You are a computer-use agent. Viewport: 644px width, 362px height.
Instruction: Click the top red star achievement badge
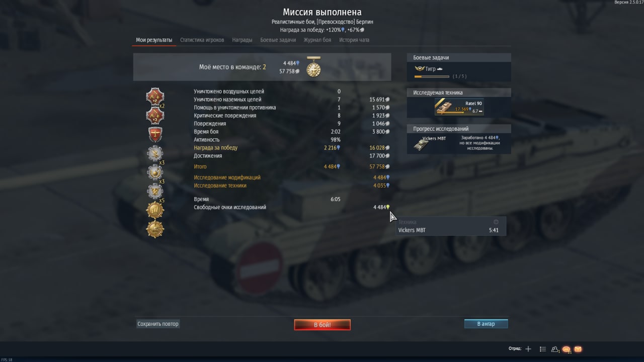[x=155, y=96]
